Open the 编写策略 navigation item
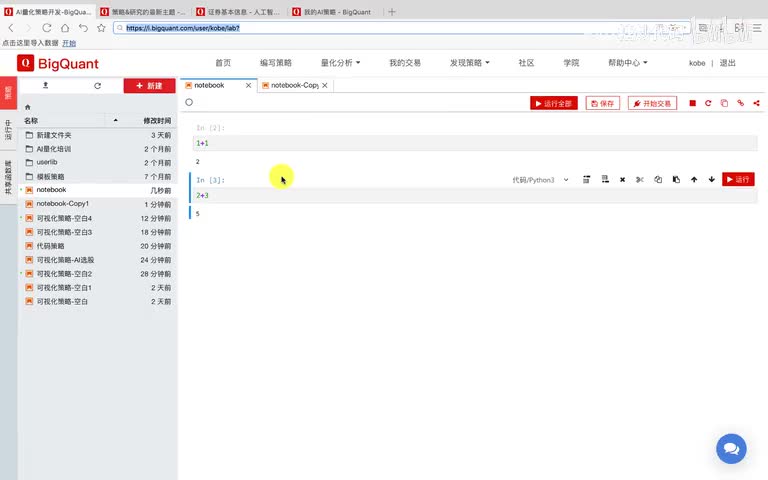768x480 pixels. pos(276,63)
